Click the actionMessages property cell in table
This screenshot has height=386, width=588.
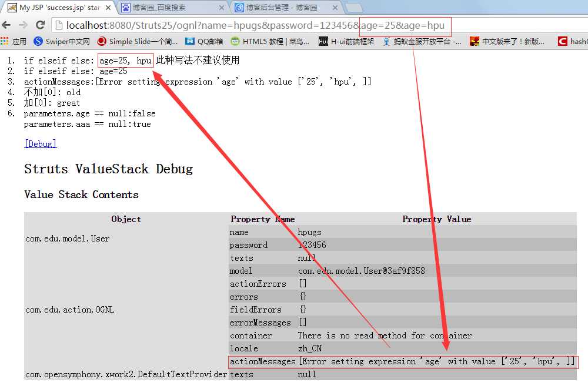[262, 362]
